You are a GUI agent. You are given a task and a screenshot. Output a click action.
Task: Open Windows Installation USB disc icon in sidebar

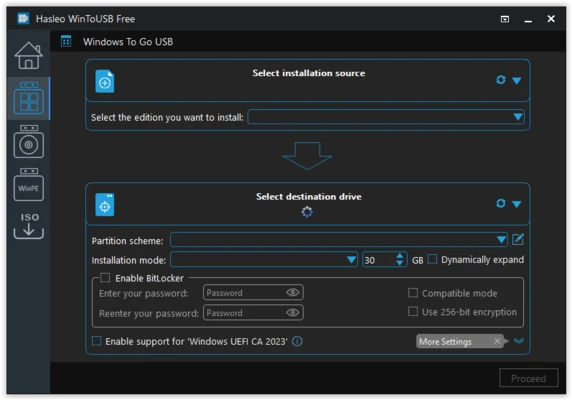tap(28, 141)
